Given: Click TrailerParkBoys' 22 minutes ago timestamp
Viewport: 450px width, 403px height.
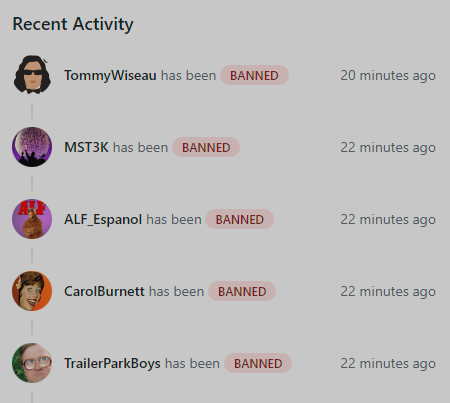Looking at the screenshot, I should [x=388, y=364].
